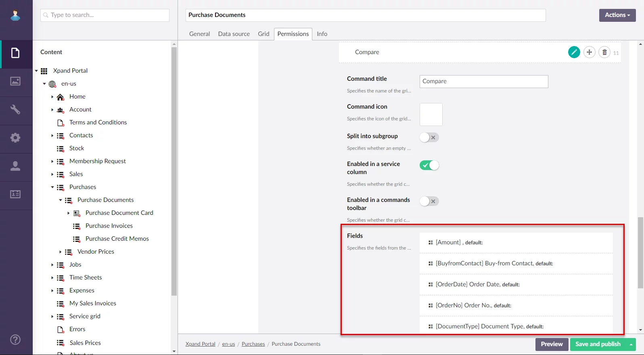Open the Users section in sidebar

(15, 166)
